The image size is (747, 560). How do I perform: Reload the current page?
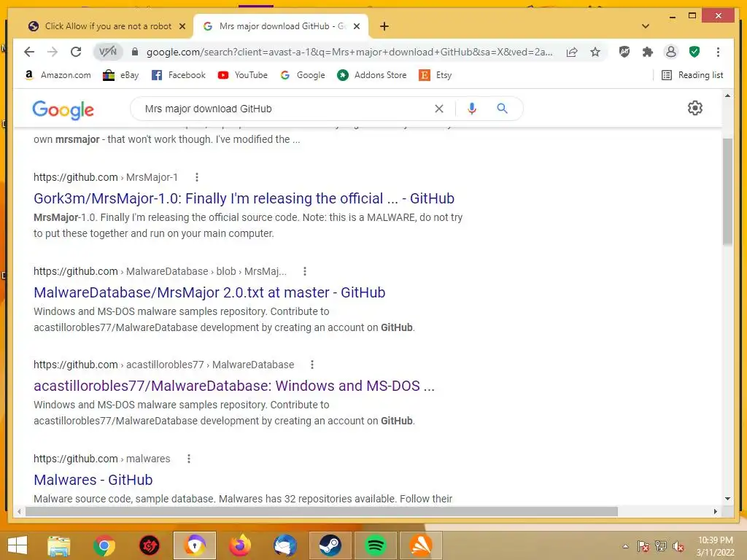point(76,52)
